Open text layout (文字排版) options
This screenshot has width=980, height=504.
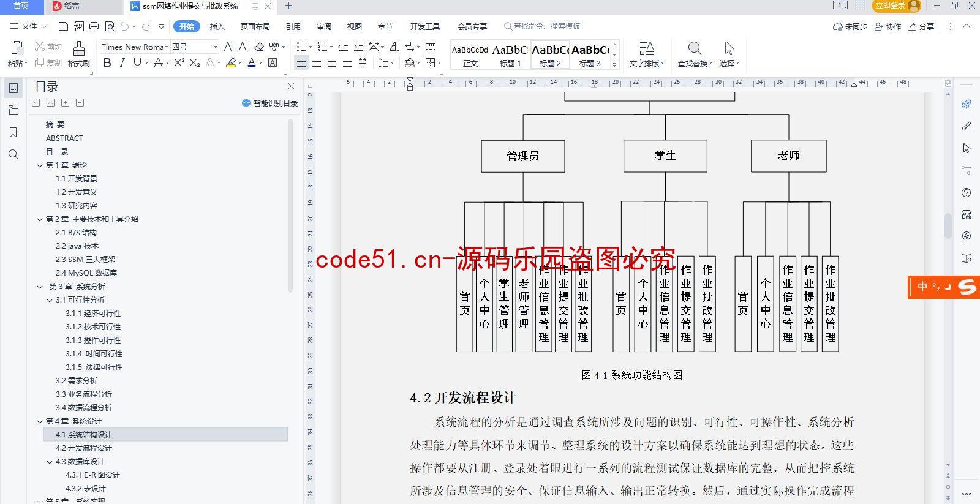click(x=646, y=54)
